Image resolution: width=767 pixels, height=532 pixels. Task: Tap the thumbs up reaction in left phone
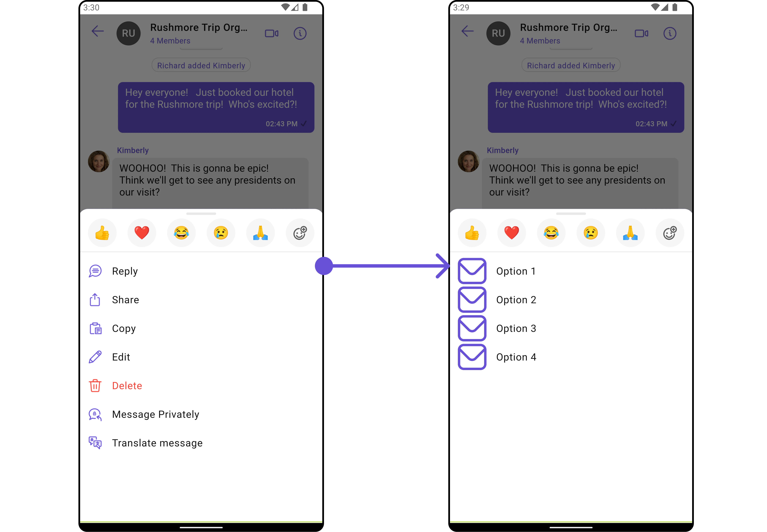[x=102, y=233]
